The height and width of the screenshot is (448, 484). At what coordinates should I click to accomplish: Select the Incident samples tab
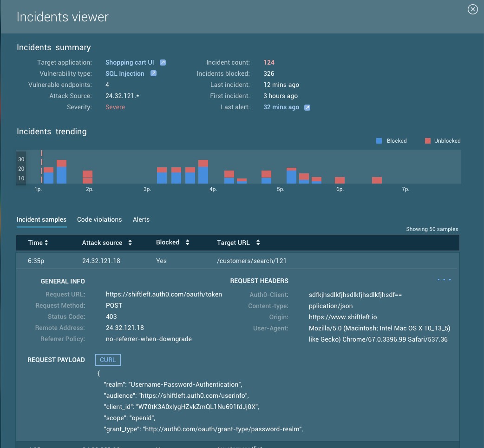pyautogui.click(x=41, y=219)
